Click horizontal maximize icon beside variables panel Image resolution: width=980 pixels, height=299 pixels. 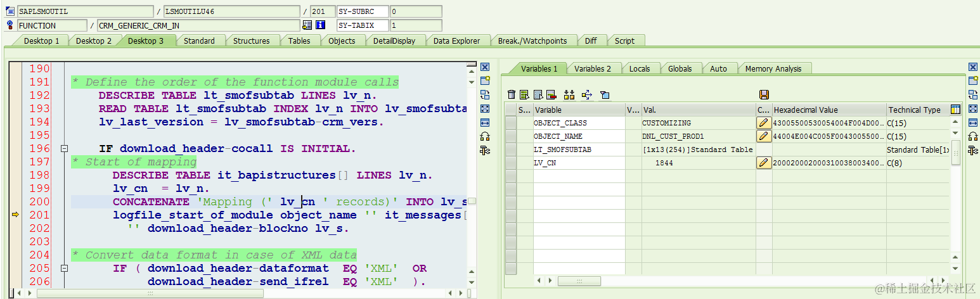tap(974, 122)
